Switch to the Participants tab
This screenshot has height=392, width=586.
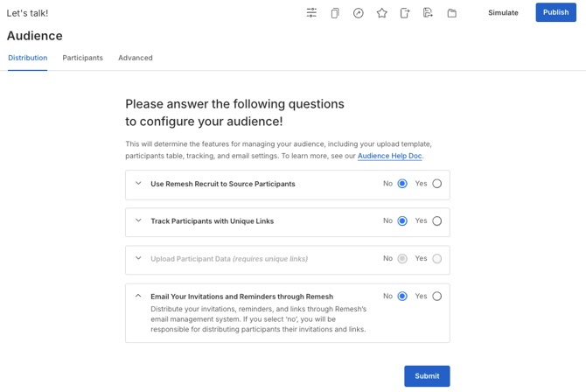(x=82, y=58)
